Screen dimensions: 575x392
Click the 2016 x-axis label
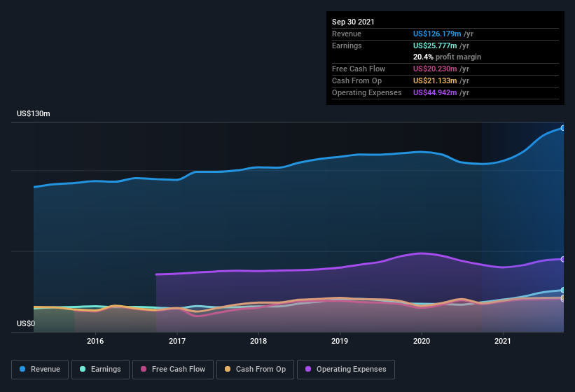click(95, 341)
